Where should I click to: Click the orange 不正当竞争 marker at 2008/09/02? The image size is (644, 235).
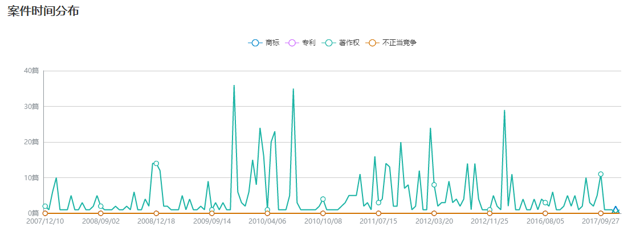pyautogui.click(x=101, y=213)
